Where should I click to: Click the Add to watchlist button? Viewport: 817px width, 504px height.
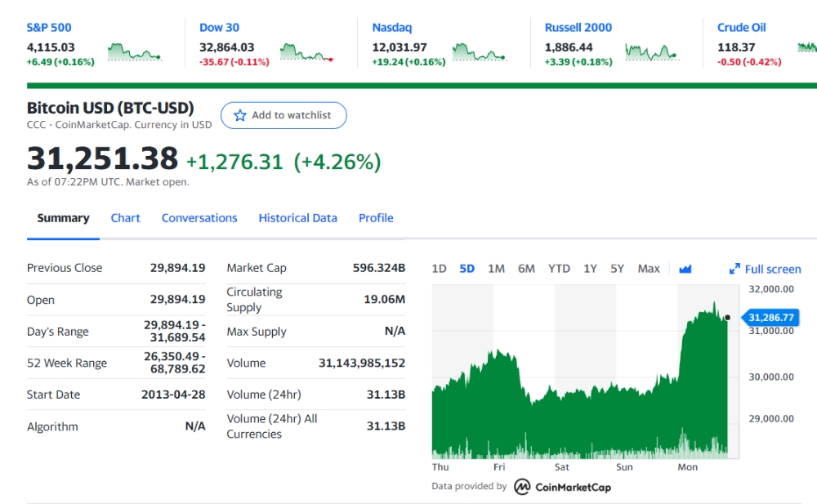tap(283, 115)
